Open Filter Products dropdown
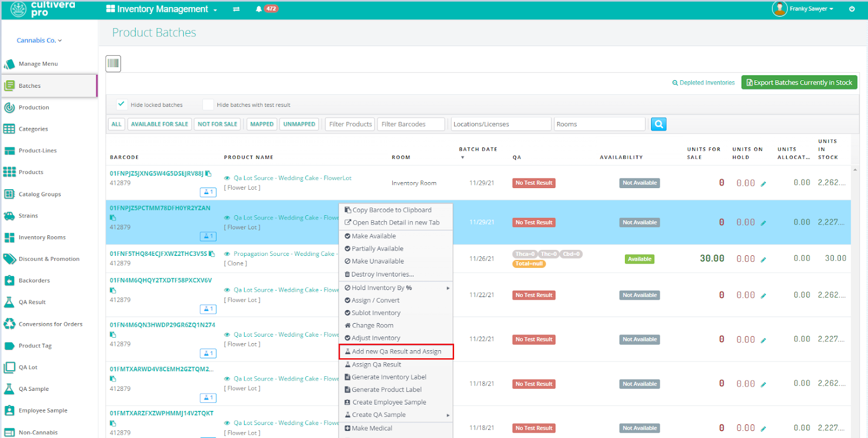This screenshot has width=868, height=438. [x=350, y=124]
